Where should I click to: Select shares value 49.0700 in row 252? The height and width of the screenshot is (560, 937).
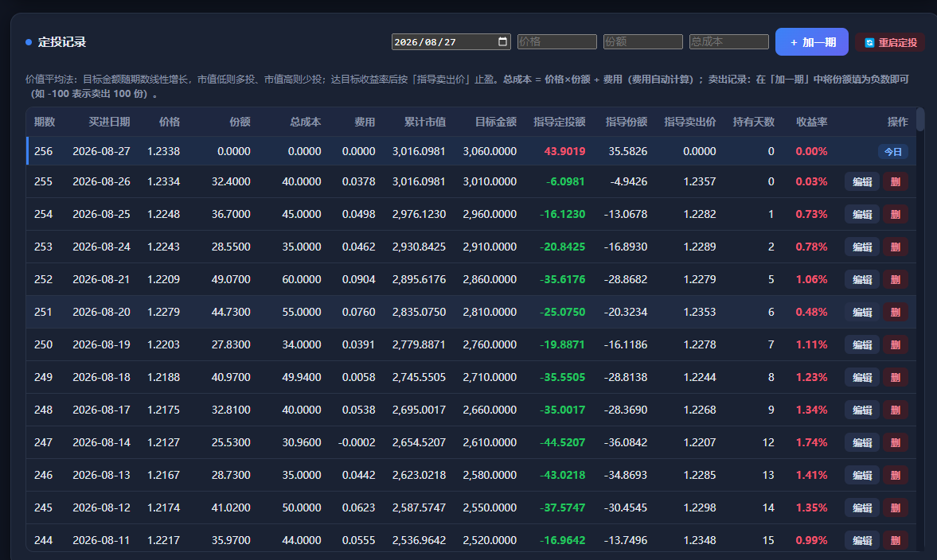pyautogui.click(x=231, y=279)
